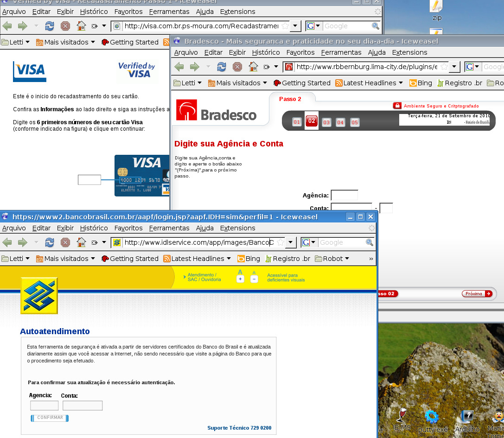
Task: Open Favoritos menu in Visa window
Action: click(128, 12)
